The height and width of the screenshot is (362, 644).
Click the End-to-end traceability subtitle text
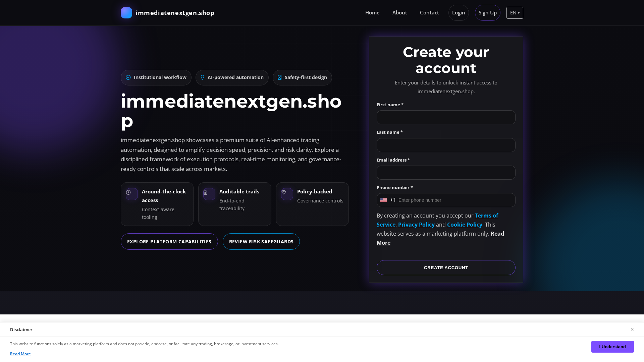pos(232,204)
